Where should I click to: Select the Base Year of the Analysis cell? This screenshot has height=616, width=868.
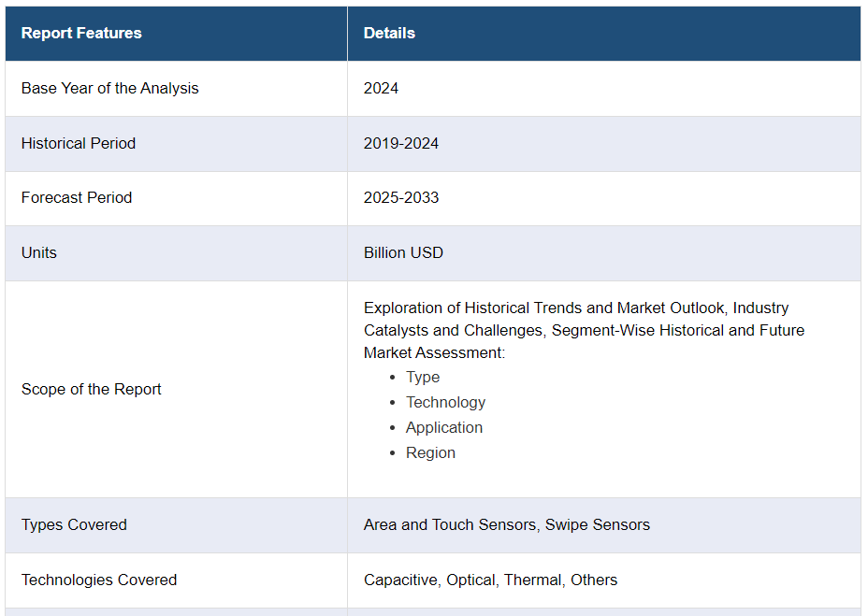[x=109, y=89]
